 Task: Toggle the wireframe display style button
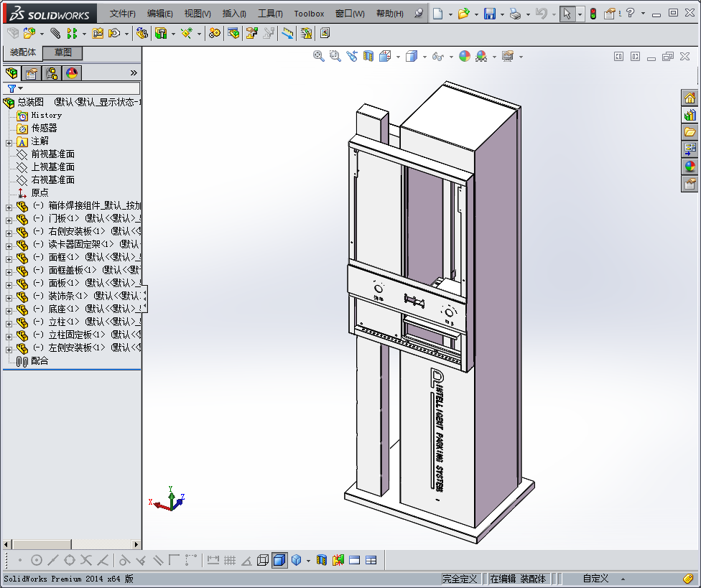pyautogui.click(x=263, y=560)
